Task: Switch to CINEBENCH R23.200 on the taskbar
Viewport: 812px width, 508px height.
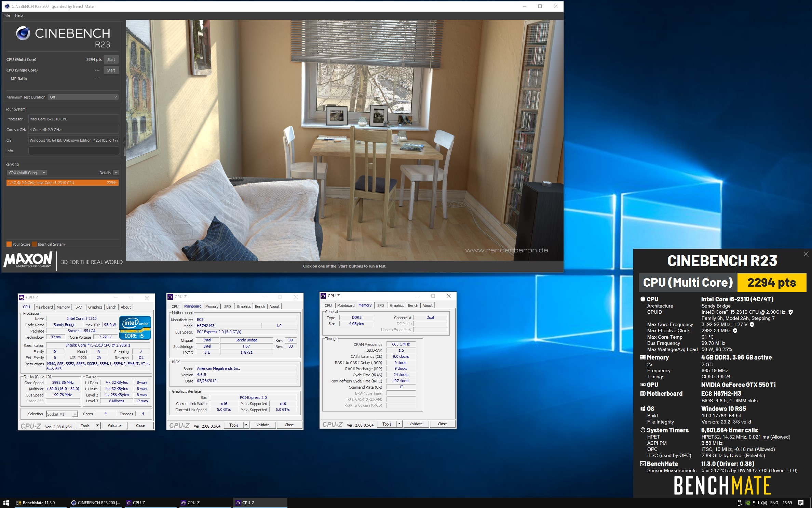Action: pos(96,503)
